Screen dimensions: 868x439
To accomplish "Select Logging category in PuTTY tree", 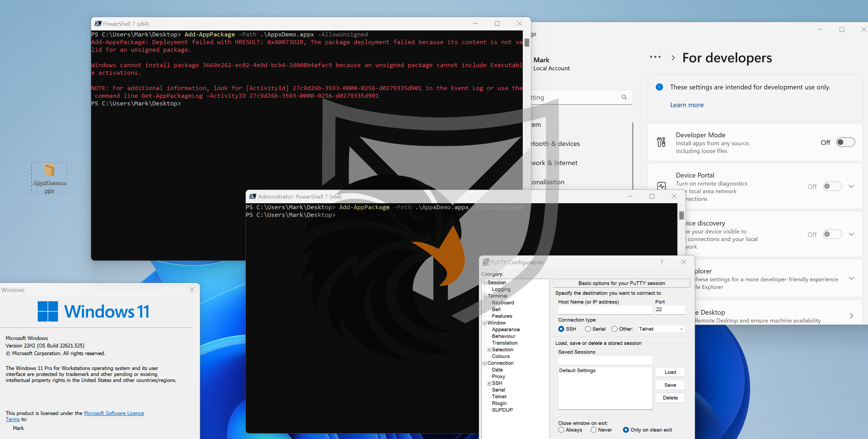I will click(x=501, y=289).
